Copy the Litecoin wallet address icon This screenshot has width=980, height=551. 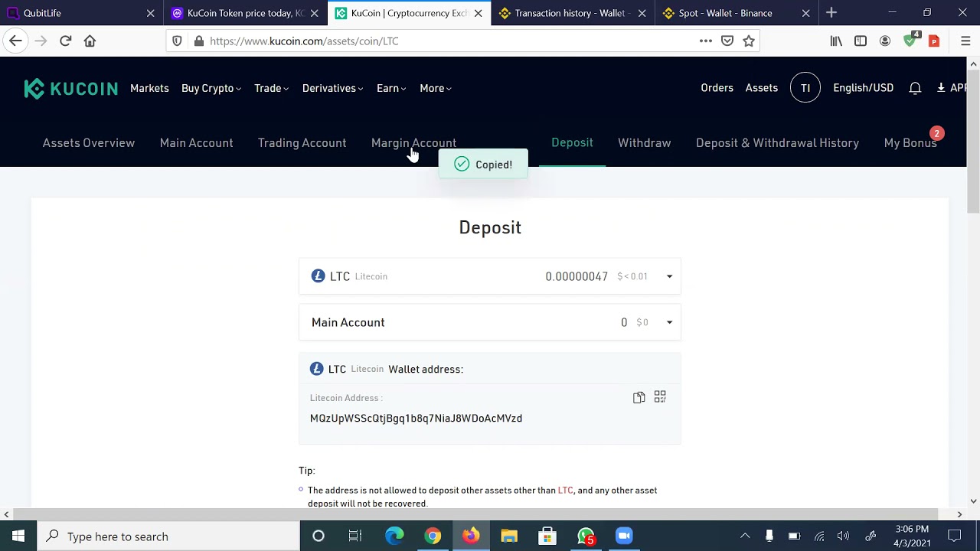tap(639, 397)
